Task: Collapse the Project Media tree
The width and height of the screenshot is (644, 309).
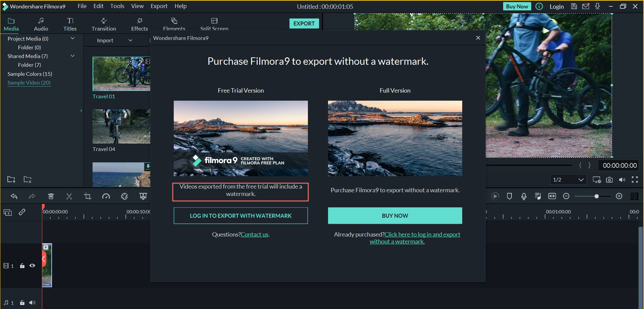Action: (72, 39)
